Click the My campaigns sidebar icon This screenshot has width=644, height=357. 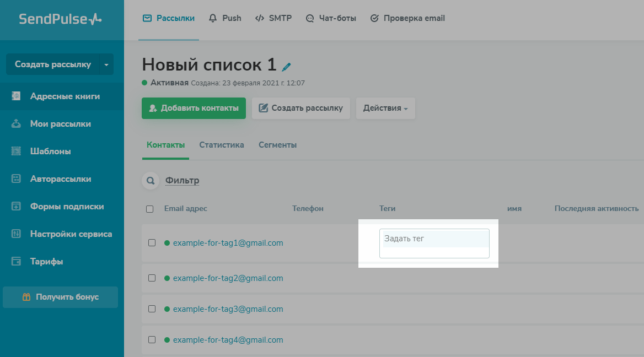click(x=17, y=123)
